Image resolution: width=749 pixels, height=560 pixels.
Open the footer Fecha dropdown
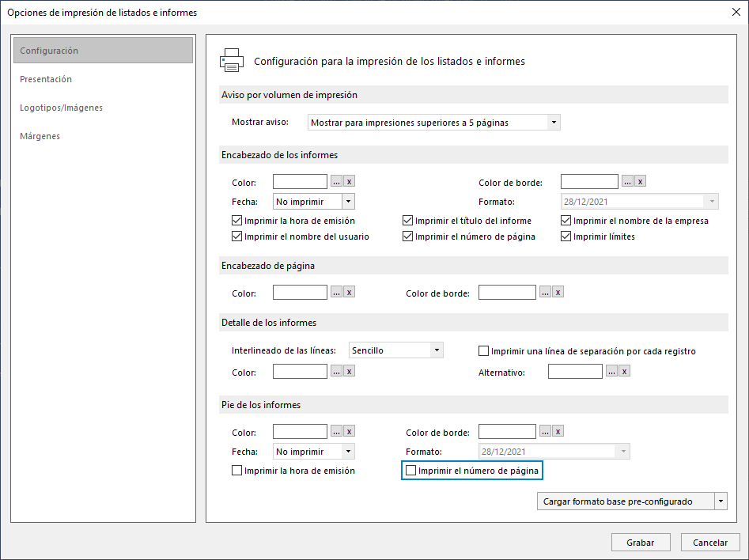point(348,452)
